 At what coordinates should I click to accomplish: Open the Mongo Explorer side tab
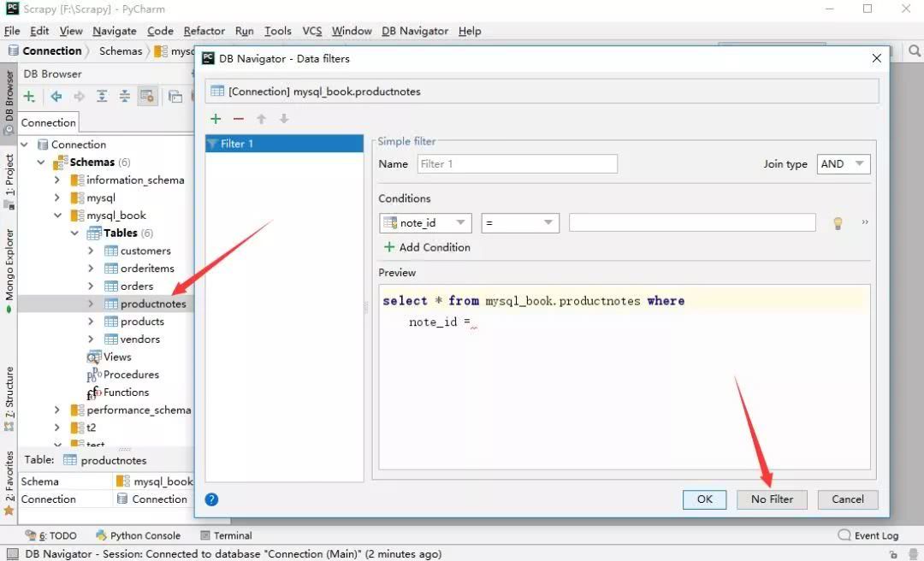[9, 271]
